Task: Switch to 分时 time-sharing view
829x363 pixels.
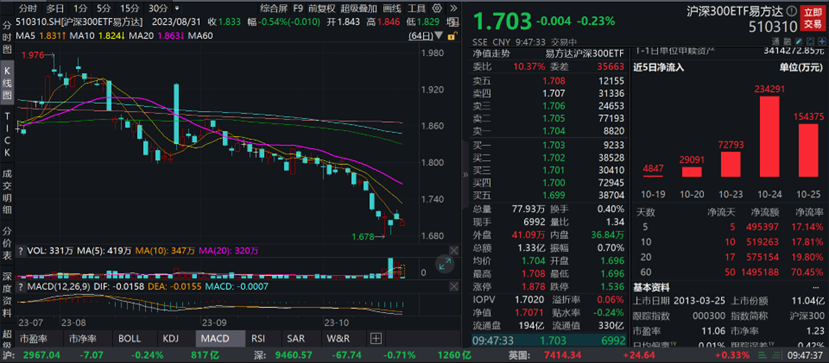Action: (28, 8)
